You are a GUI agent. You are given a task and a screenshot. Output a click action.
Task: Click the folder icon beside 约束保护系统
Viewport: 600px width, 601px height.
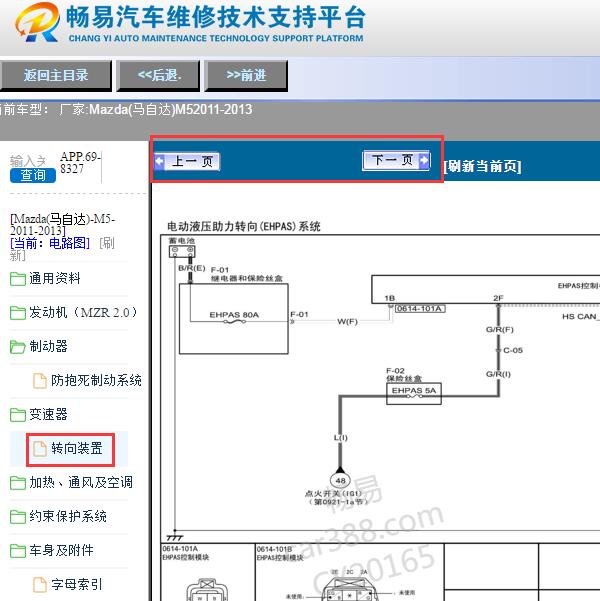click(x=18, y=517)
